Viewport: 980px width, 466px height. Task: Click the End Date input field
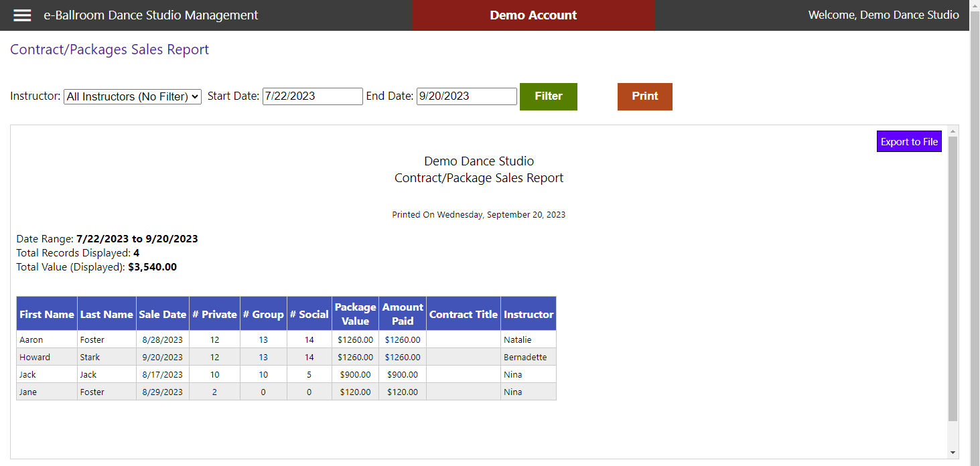[466, 96]
